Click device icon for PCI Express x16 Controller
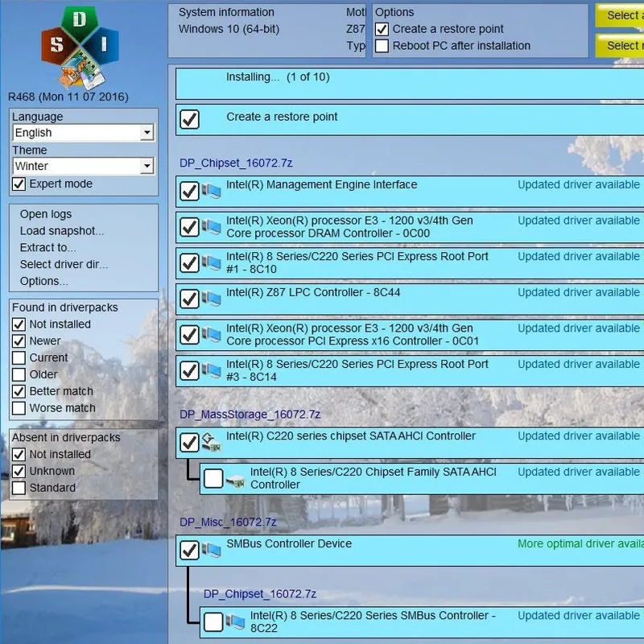Viewport: 644px width, 644px height. point(212,335)
